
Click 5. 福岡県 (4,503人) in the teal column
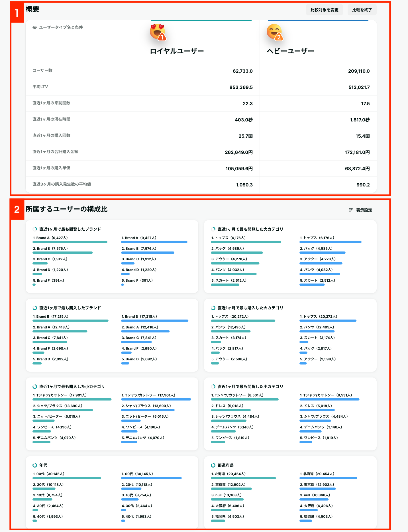tap(228, 517)
